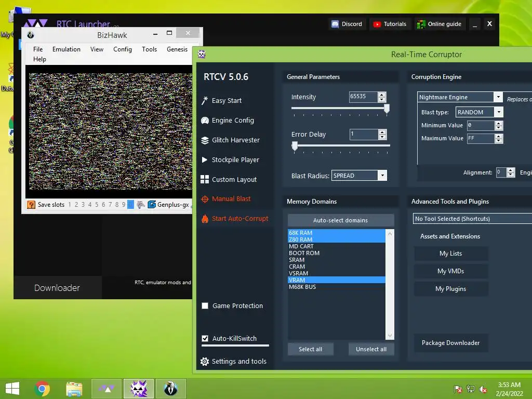This screenshot has height=399, width=532.
Task: Select the MD CART domain
Action: click(x=337, y=246)
